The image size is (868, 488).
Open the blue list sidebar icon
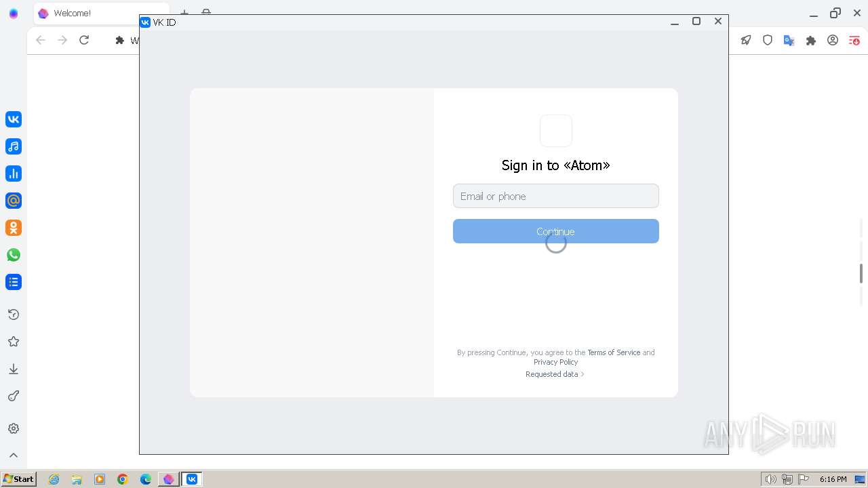click(14, 282)
